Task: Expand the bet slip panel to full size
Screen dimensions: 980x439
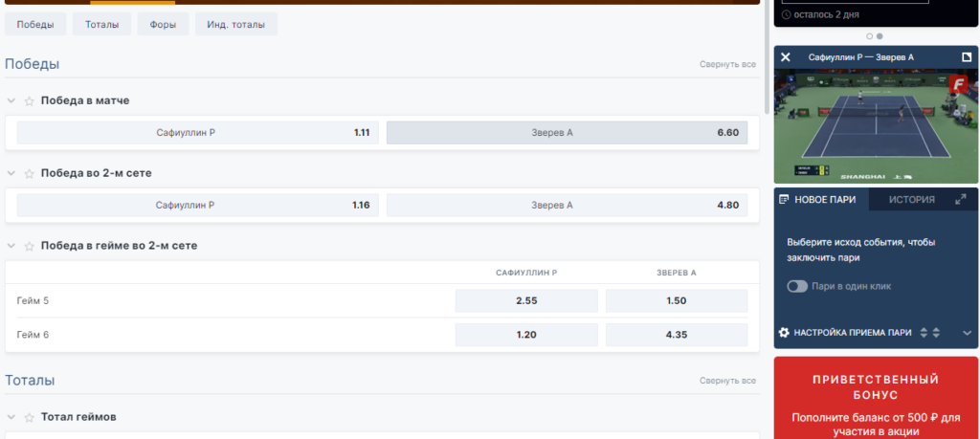Action: tap(961, 200)
